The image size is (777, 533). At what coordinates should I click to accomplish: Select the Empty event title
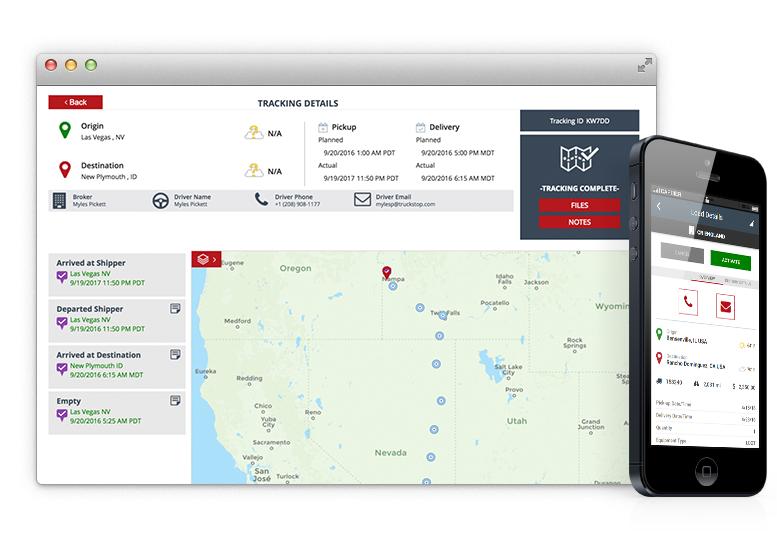point(68,401)
